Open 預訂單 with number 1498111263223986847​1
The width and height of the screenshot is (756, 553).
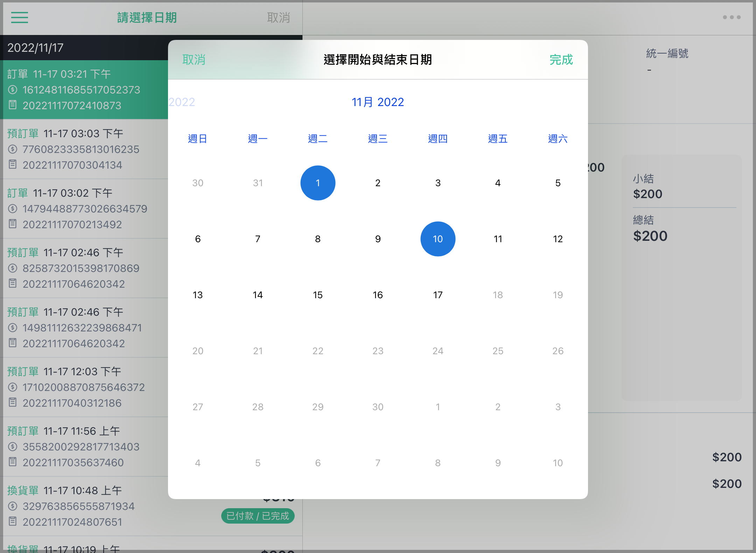point(84,328)
